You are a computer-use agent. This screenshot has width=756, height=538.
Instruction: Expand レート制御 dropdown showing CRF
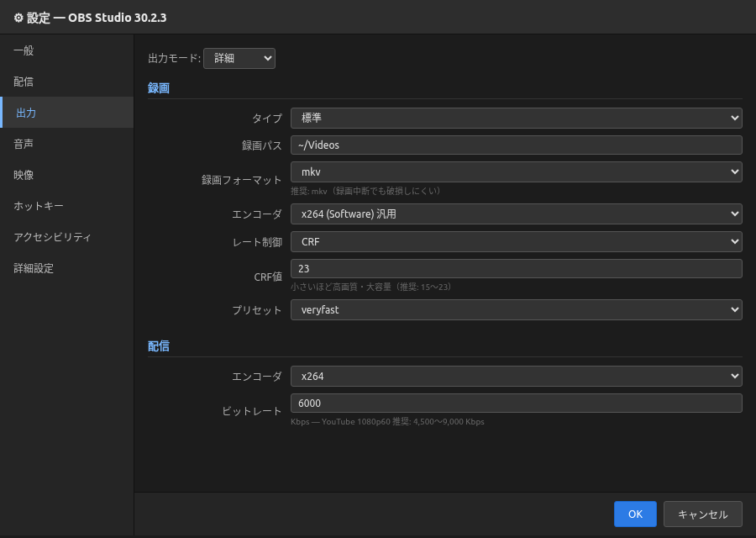pyautogui.click(x=516, y=242)
